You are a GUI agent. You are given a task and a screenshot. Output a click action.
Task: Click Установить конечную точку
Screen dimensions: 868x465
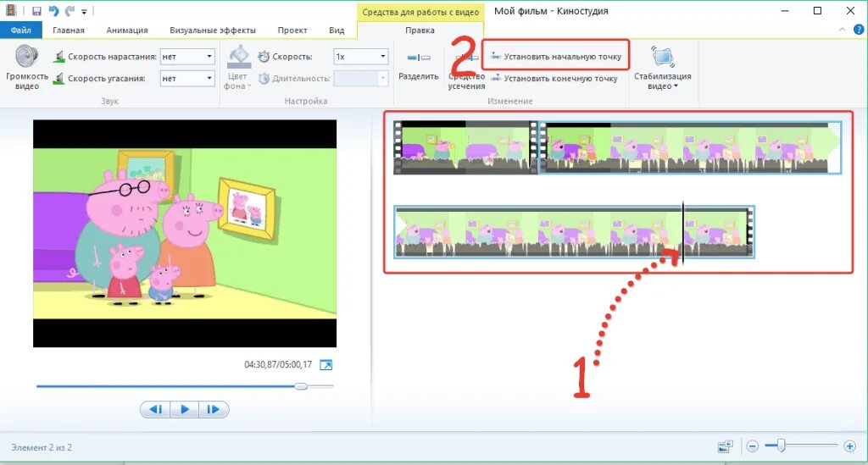[554, 79]
